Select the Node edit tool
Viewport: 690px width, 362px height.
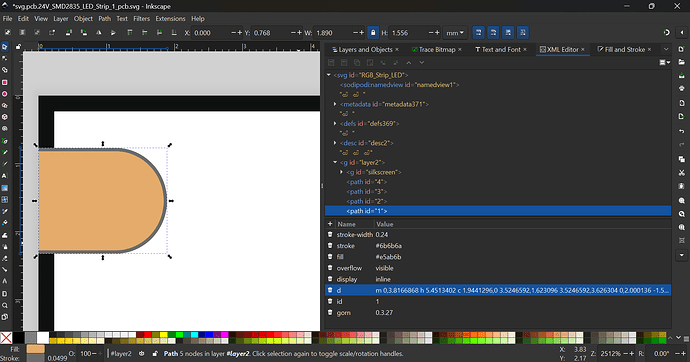[x=5, y=58]
